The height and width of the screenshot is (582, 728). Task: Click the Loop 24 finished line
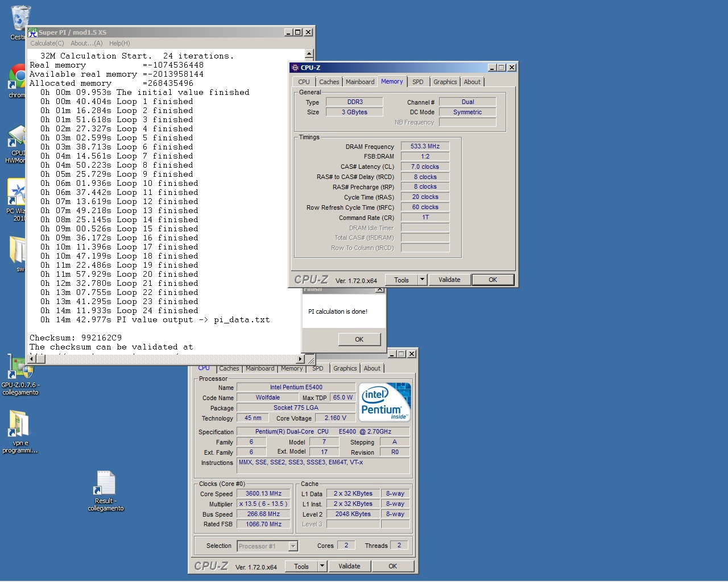click(119, 310)
